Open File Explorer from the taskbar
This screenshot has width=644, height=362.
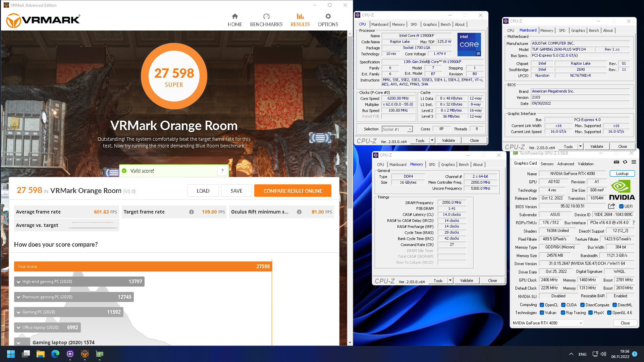click(x=41, y=354)
